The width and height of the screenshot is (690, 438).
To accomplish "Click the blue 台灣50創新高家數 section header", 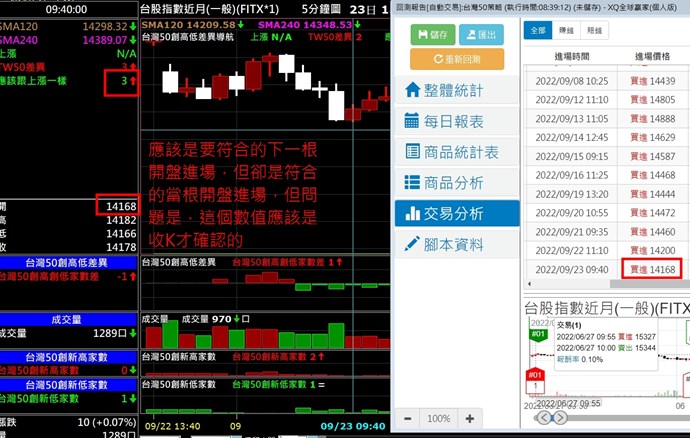I will point(67,357).
